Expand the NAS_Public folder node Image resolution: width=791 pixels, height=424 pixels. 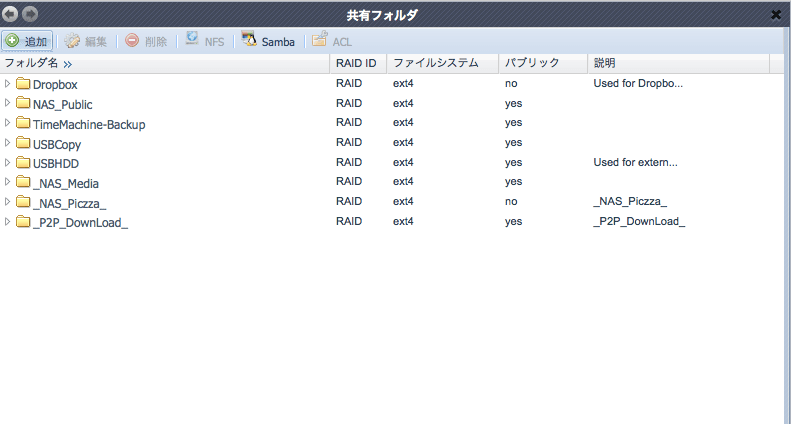[7, 103]
